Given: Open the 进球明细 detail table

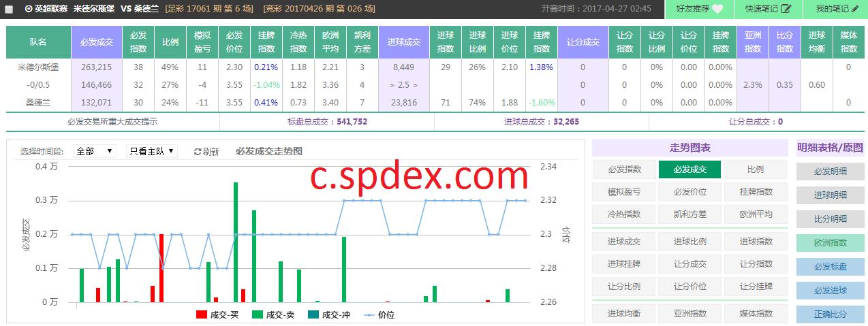Looking at the screenshot, I should coord(831,195).
